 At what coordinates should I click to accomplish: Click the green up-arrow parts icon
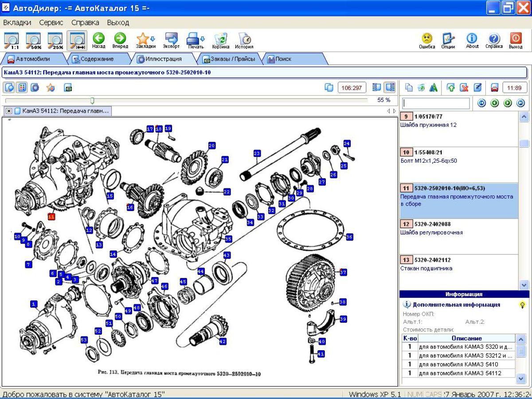[451, 87]
